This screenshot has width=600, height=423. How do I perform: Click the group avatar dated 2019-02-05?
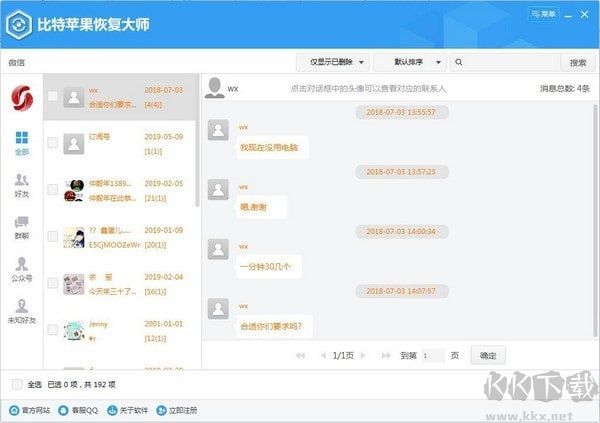pos(73,191)
